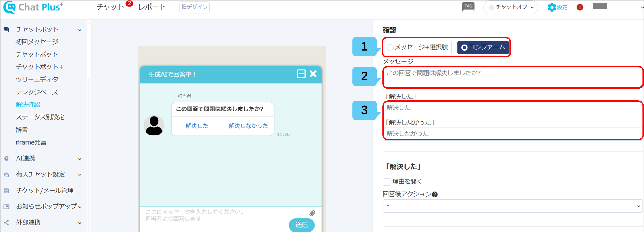Open iframe発言 in sidebar
Viewport: 644px width, 232px height.
pyautogui.click(x=31, y=142)
